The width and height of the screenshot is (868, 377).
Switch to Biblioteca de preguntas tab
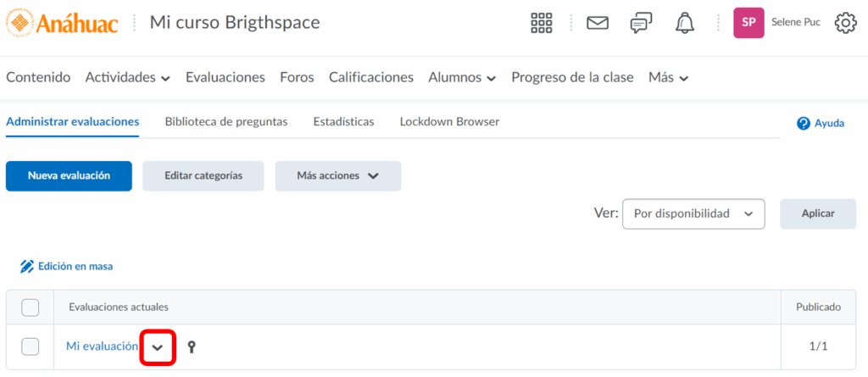pyautogui.click(x=225, y=122)
